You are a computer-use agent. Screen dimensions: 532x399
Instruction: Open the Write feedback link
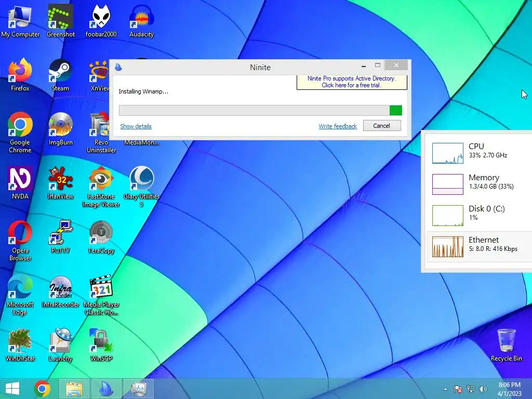(338, 126)
